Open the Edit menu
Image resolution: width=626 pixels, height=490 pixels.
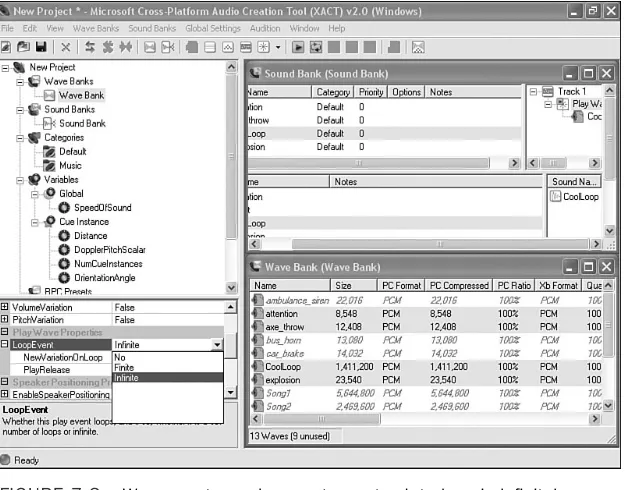point(30,28)
